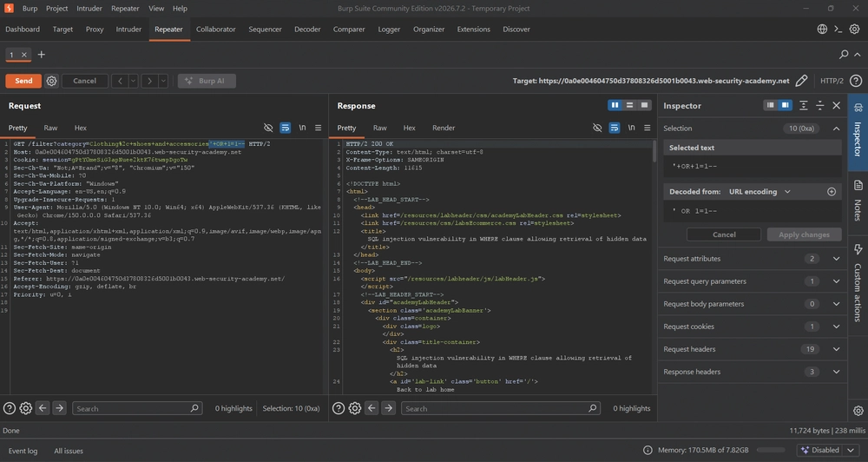This screenshot has height=462, width=868.
Task: Open the Collaborator tab
Action: (215, 30)
